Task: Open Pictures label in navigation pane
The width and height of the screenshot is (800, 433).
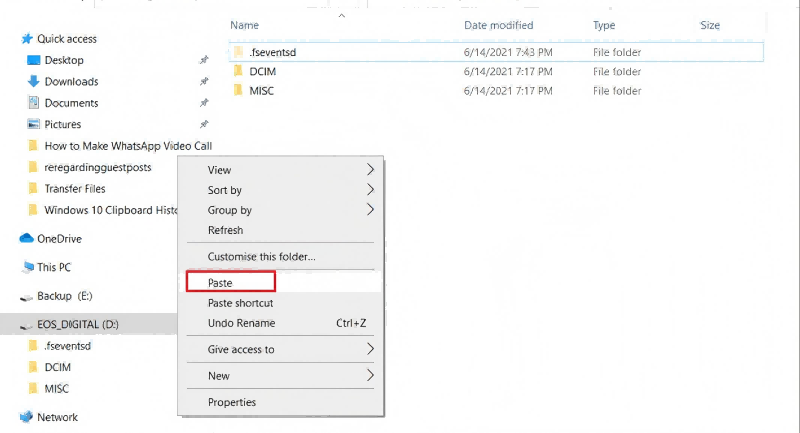Action: tap(63, 124)
